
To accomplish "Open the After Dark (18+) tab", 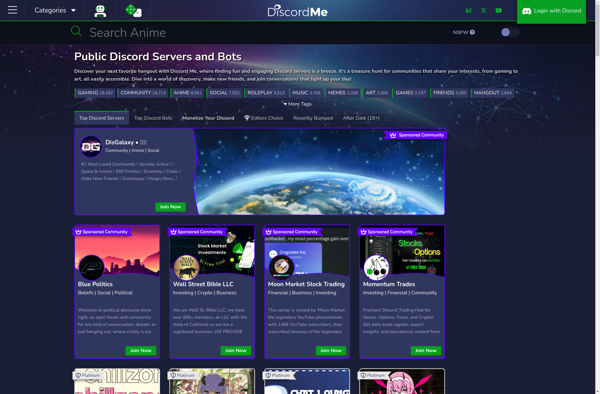I will click(x=361, y=118).
